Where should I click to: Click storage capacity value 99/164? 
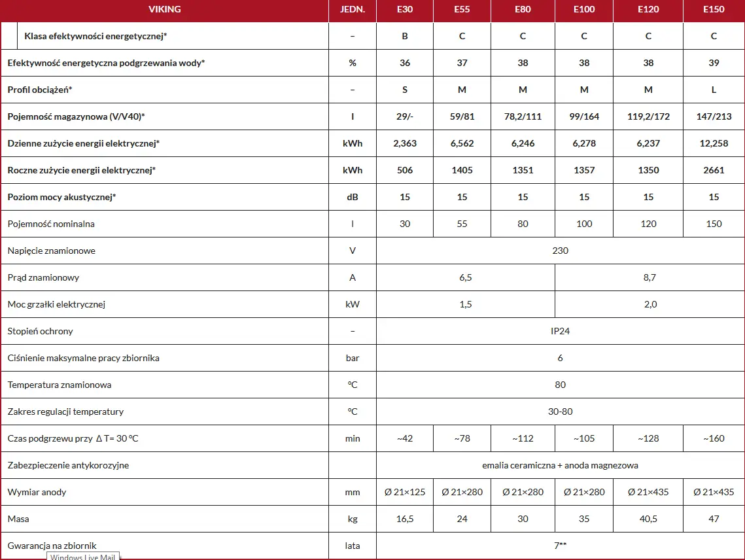pyautogui.click(x=584, y=116)
